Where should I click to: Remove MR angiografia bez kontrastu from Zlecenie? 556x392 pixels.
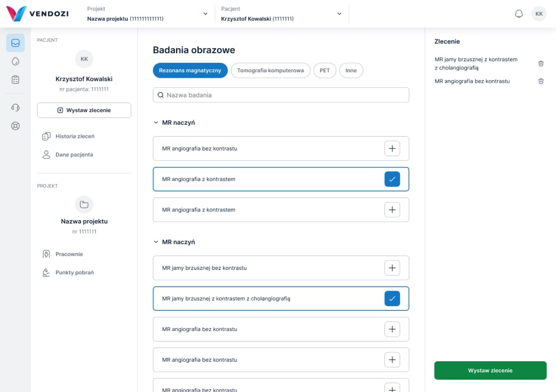(x=540, y=81)
